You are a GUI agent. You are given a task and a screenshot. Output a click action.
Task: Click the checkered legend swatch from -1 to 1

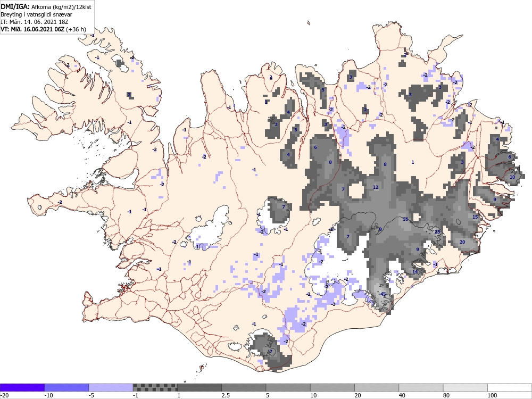(x=155, y=387)
